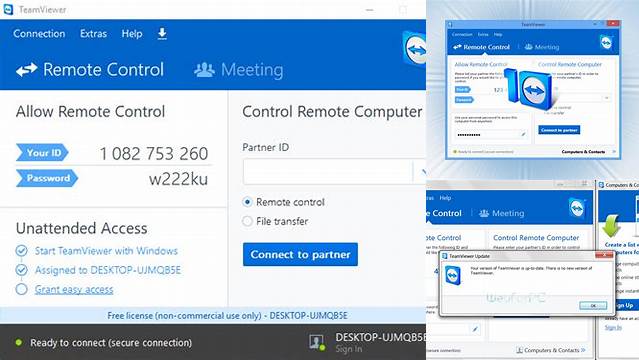Image resolution: width=639 pixels, height=360 pixels.
Task: Open the Connection menu in the large TeamViewer window
Action: pos(39,33)
